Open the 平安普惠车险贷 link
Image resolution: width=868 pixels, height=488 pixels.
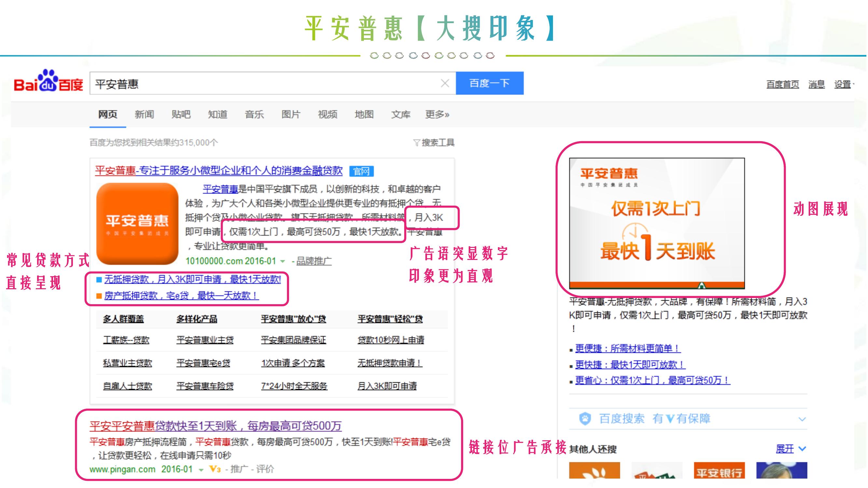[205, 386]
